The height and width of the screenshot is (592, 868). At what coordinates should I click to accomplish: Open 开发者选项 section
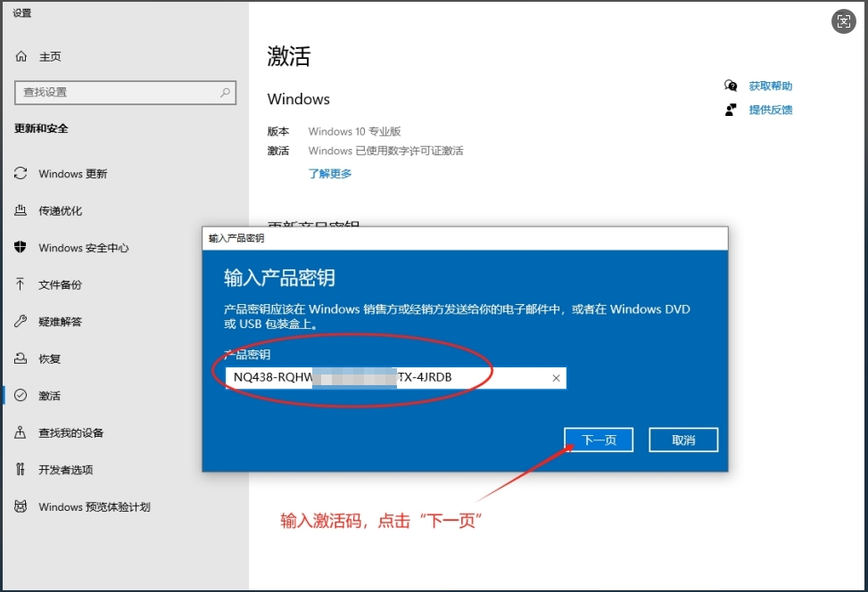[x=66, y=470]
